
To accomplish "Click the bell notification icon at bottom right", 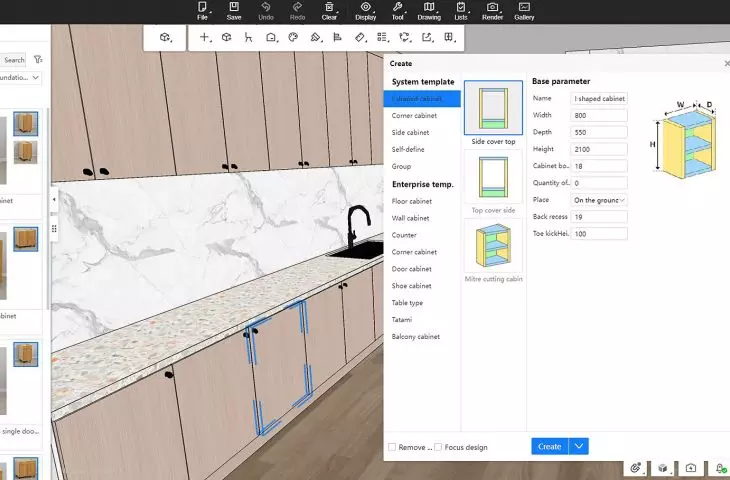I will point(720,468).
